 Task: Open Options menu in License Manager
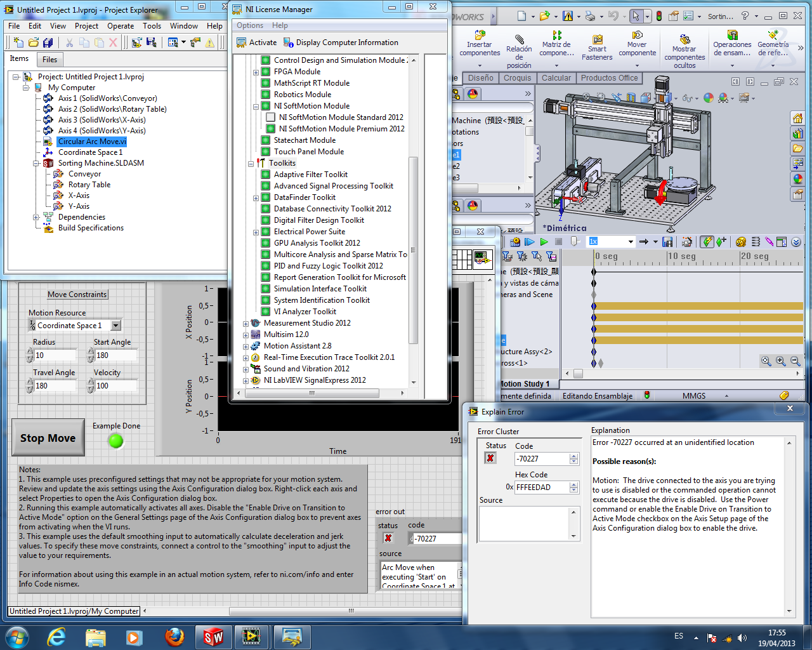pyautogui.click(x=250, y=25)
